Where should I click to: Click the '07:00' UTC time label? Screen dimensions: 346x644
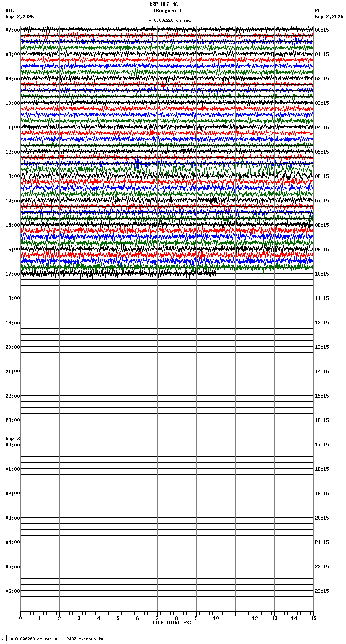pos(13,30)
